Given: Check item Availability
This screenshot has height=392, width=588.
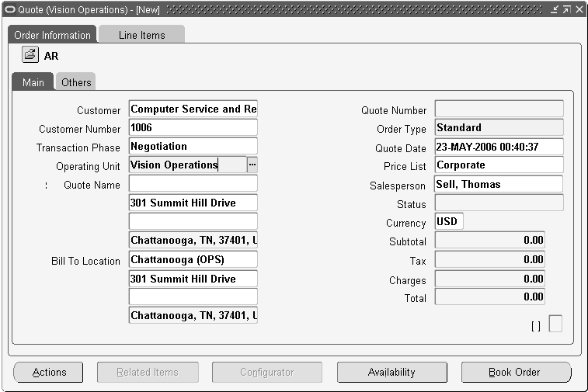Looking at the screenshot, I should point(392,372).
